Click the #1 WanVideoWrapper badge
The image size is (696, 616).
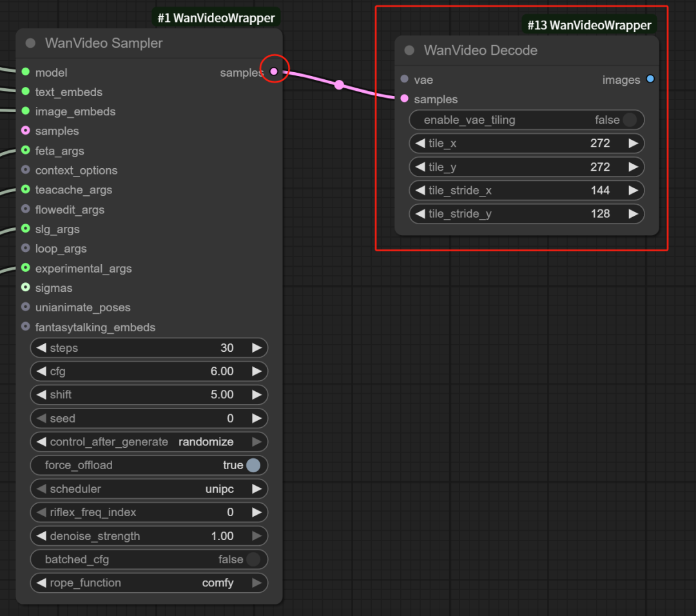[x=217, y=18]
